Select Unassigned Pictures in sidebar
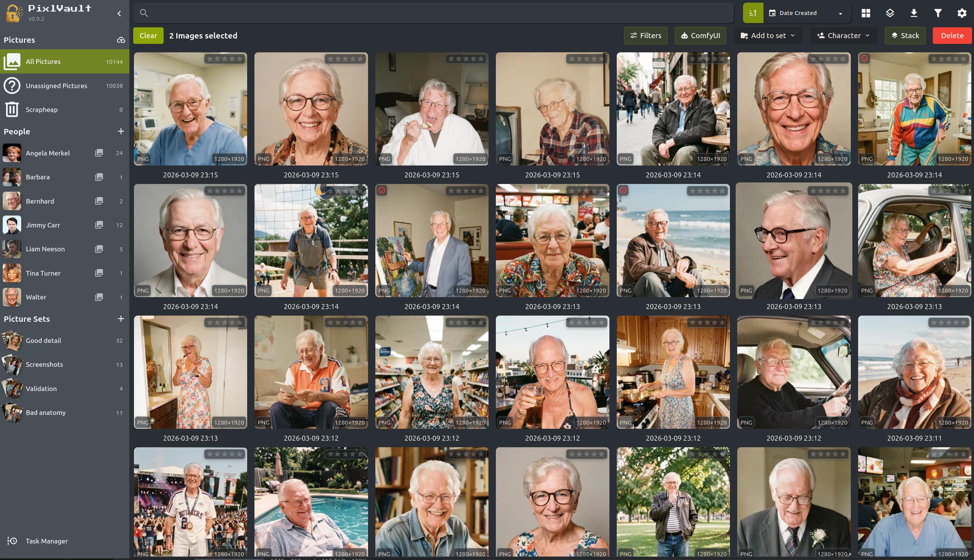This screenshot has height=560, width=974. tap(57, 86)
